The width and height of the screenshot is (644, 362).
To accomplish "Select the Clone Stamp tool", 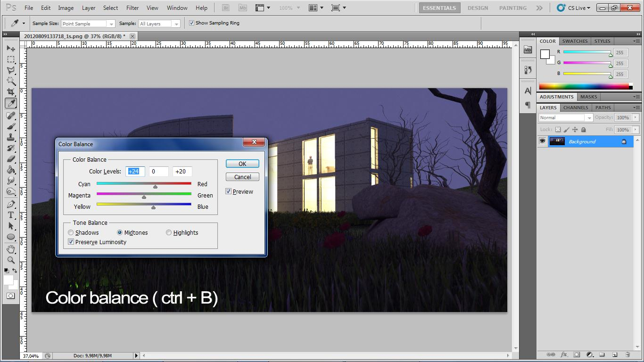I will click(x=11, y=137).
